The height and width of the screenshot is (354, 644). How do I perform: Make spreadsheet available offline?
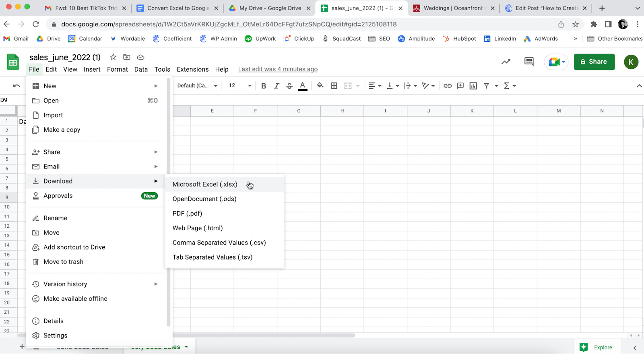point(75,298)
